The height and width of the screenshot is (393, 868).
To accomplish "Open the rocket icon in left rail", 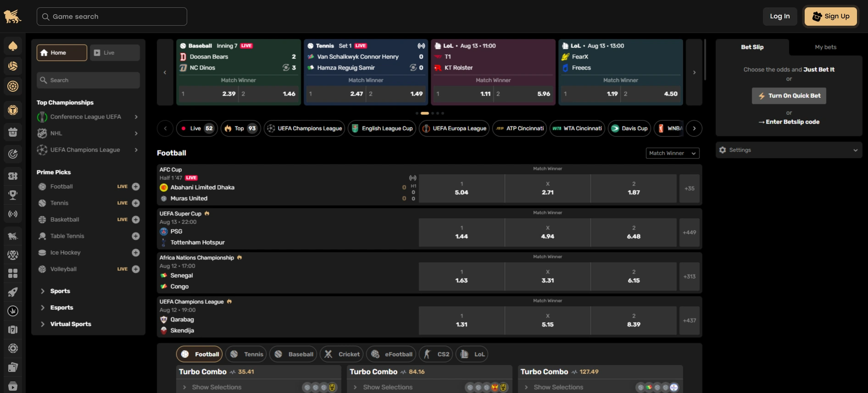I will 13,292.
